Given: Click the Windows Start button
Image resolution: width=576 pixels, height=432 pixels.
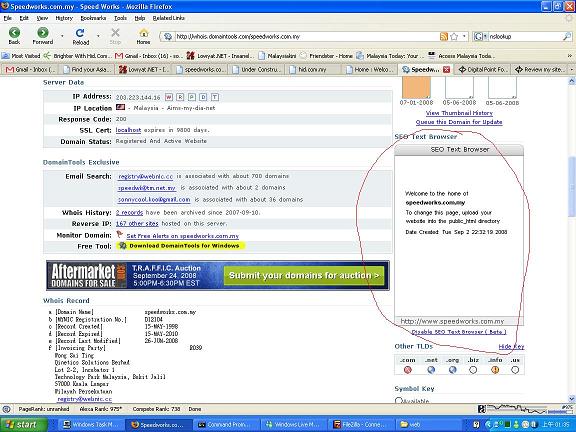Looking at the screenshot, I should coord(24,425).
